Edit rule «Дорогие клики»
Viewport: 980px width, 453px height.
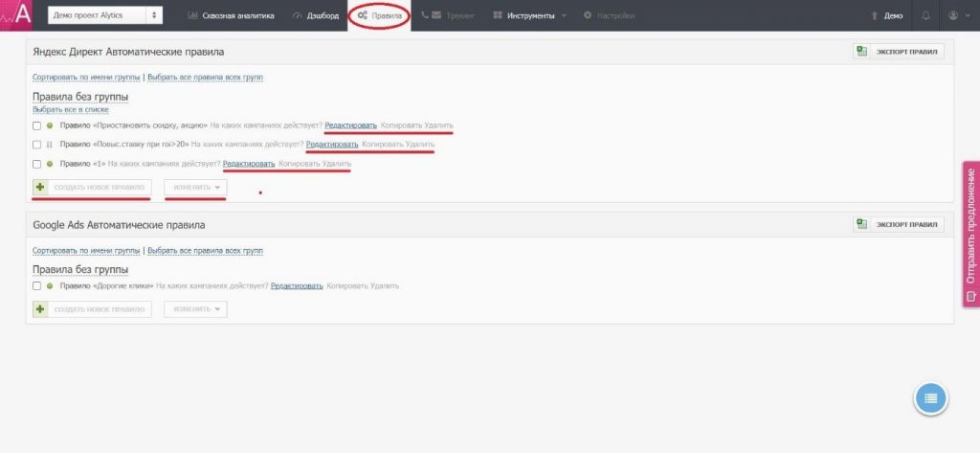[297, 286]
